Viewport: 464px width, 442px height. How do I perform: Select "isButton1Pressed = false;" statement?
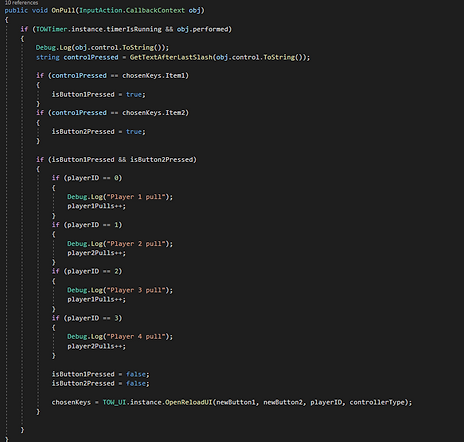click(x=100, y=374)
